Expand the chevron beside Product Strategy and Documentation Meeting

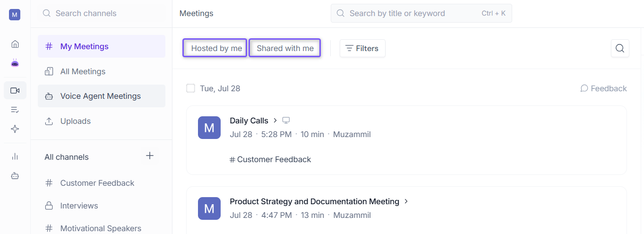(406, 201)
